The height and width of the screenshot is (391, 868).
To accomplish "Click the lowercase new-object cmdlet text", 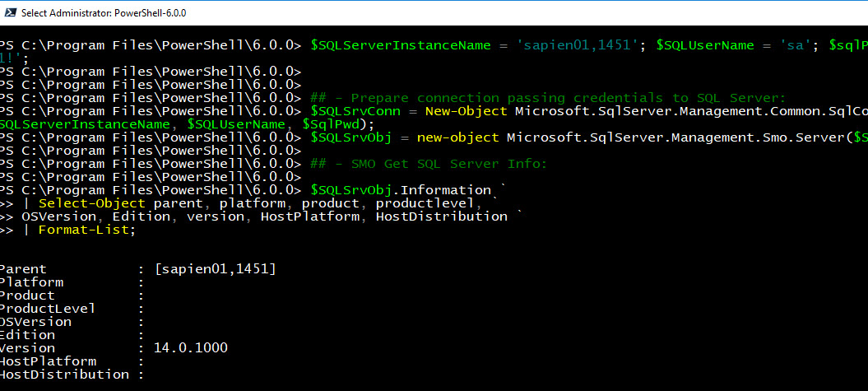I will pos(457,138).
